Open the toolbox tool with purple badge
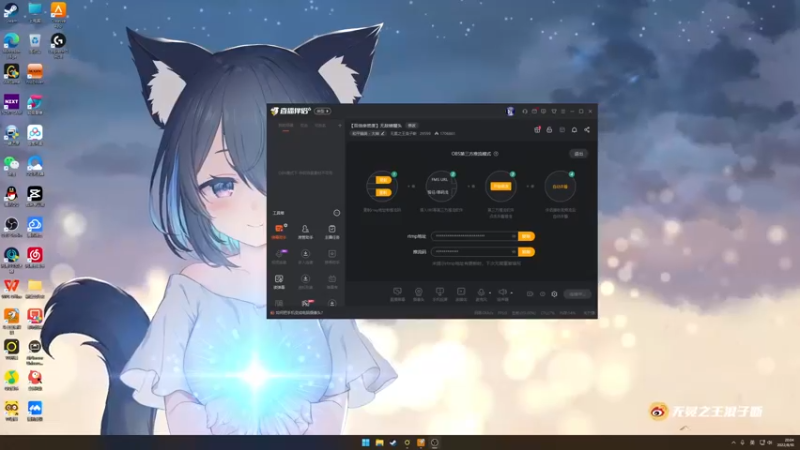800x450 pixels. point(279,256)
